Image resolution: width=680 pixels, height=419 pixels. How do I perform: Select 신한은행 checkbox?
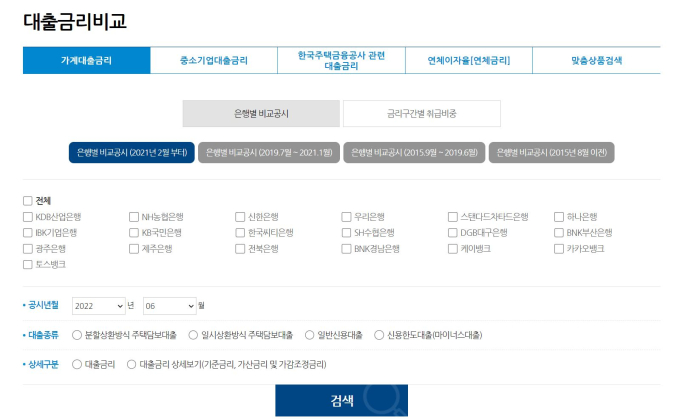[x=240, y=217]
